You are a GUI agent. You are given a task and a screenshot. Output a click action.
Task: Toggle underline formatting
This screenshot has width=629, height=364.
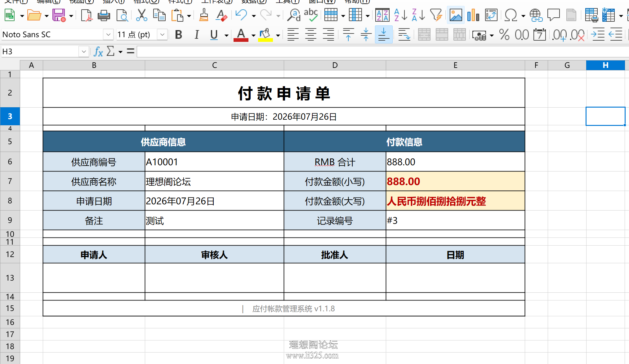pyautogui.click(x=214, y=35)
